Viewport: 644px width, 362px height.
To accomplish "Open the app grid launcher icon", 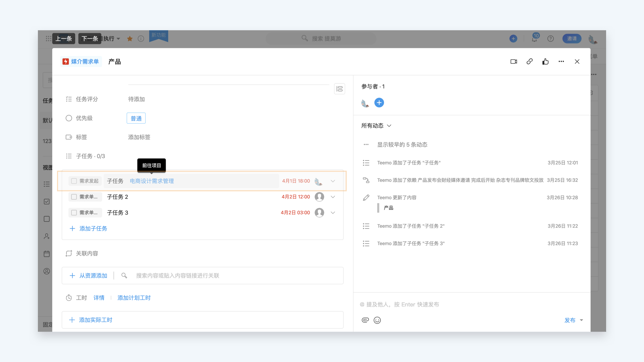I will 49,39.
